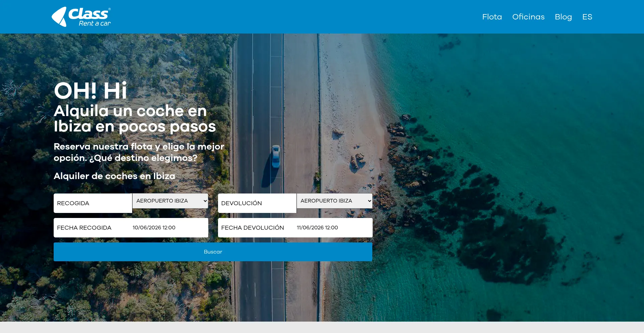Viewport: 644px width, 333px height.
Task: Click the 'Alquiler de coches en Ibiza' heading
Action: pos(114,176)
